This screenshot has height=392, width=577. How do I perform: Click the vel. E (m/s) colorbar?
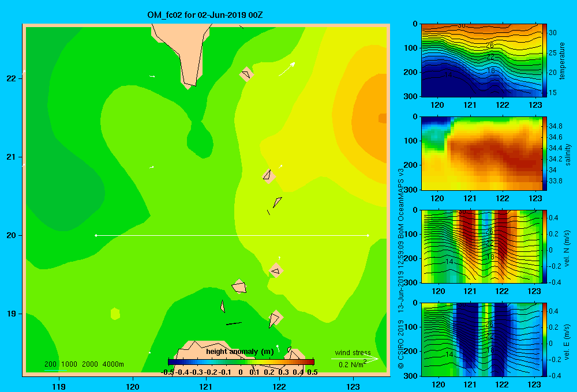tap(545, 340)
